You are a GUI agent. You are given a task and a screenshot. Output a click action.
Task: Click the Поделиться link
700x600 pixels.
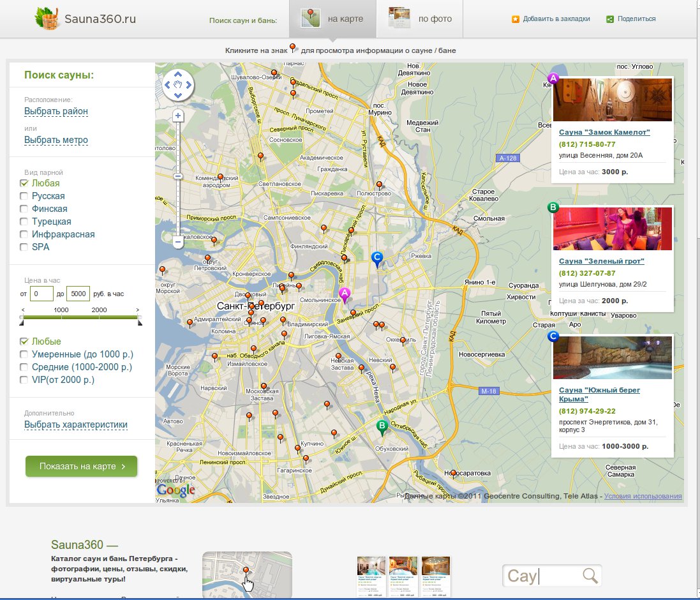click(637, 19)
